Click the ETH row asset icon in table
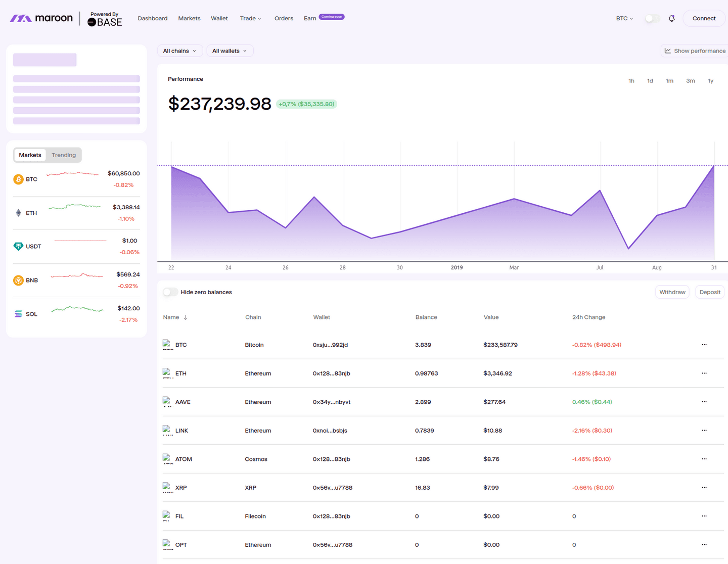The width and height of the screenshot is (728, 564). pos(167,373)
